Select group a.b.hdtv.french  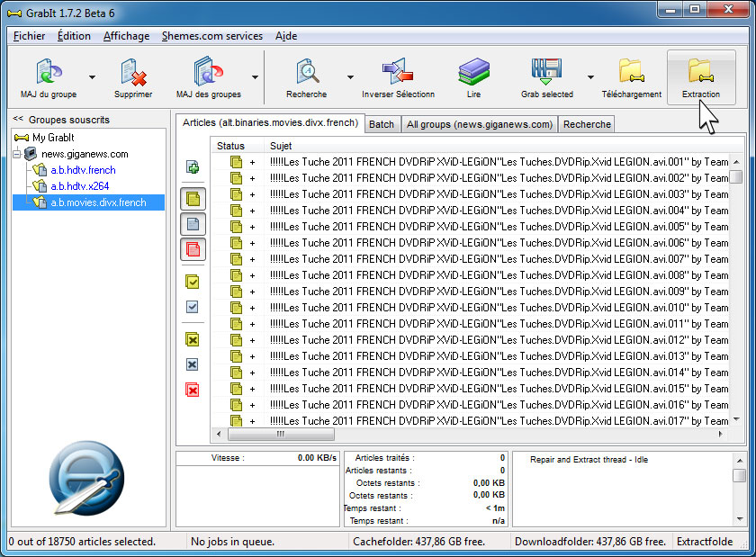(83, 170)
